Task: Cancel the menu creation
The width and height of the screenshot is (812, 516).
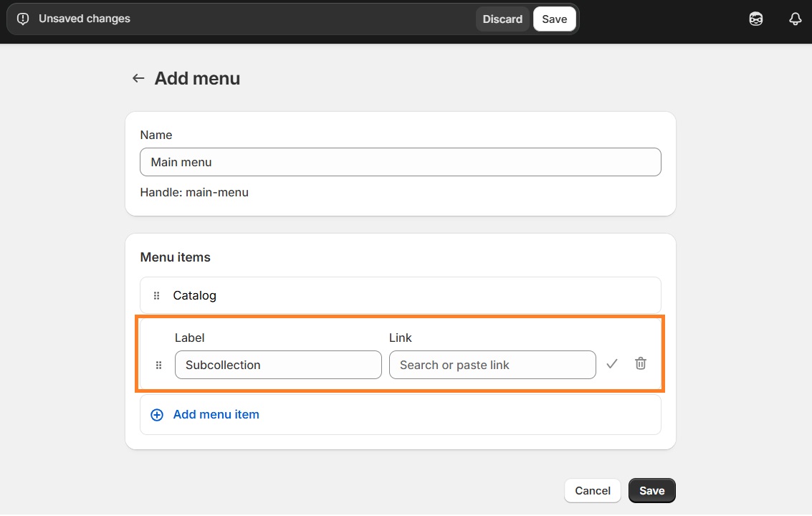Action: (592, 490)
